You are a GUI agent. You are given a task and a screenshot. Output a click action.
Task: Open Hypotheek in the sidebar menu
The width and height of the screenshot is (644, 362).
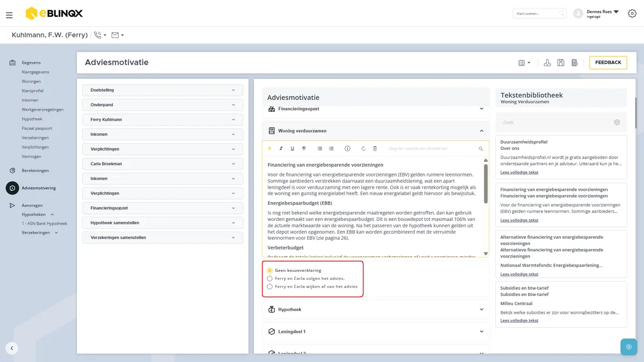point(32,119)
